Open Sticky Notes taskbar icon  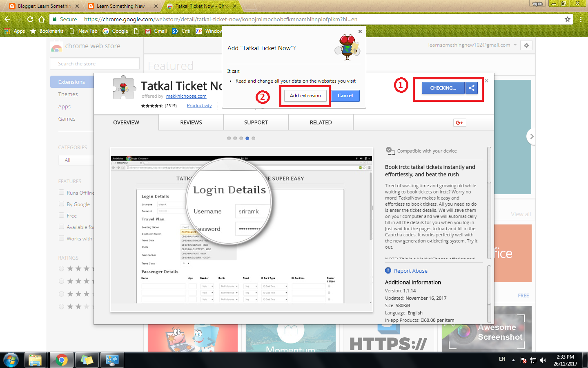click(87, 360)
